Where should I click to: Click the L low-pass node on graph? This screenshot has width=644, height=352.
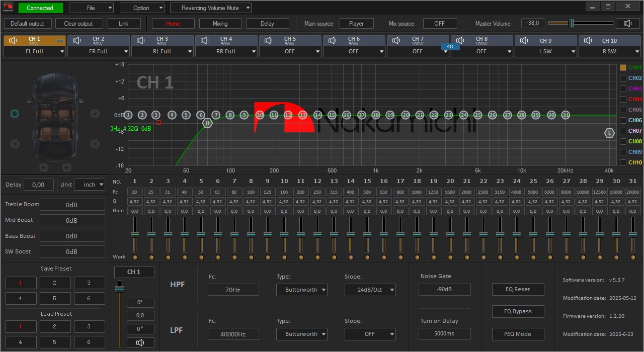click(609, 133)
